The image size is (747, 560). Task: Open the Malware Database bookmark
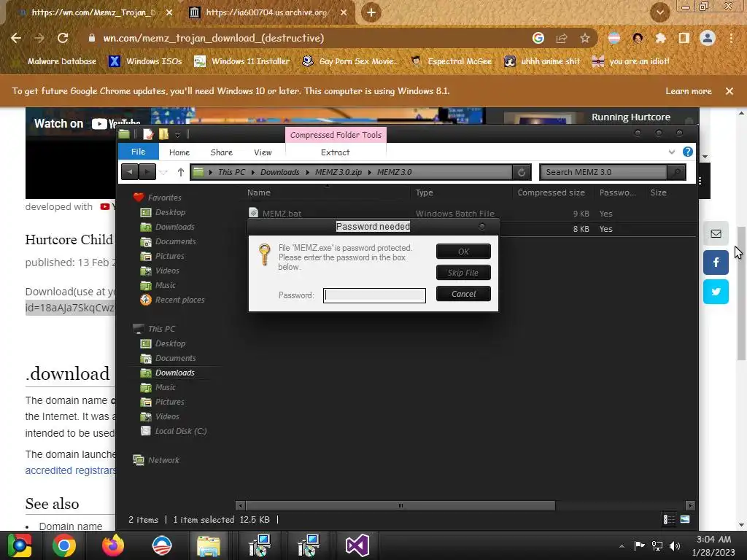(x=61, y=61)
